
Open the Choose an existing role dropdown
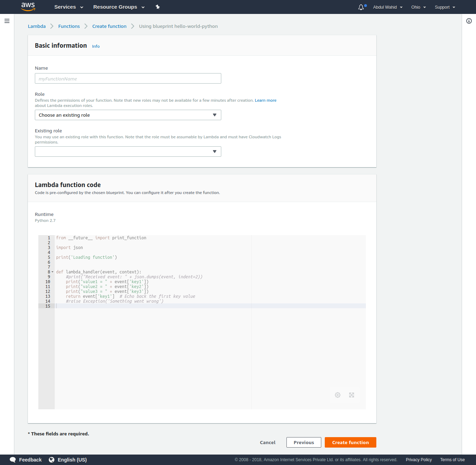128,115
